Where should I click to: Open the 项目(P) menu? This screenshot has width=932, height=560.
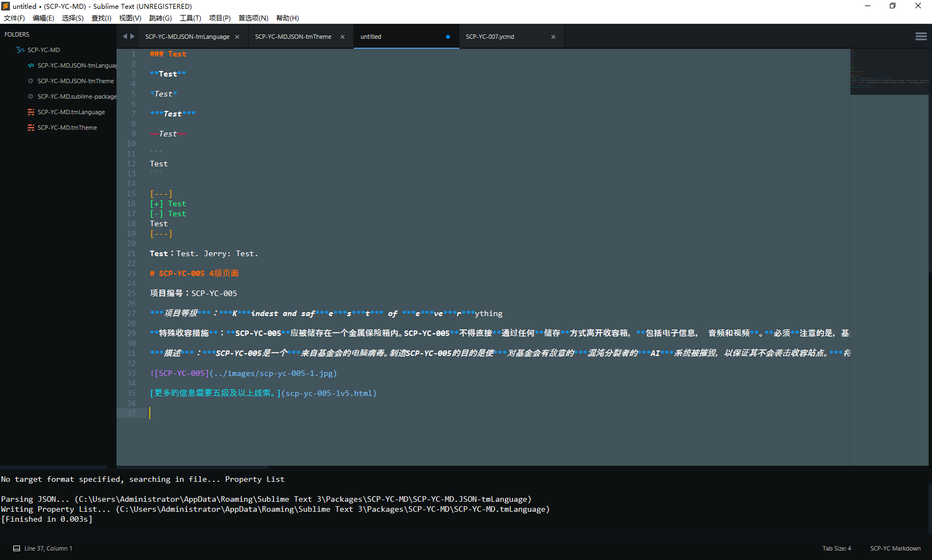tap(220, 18)
